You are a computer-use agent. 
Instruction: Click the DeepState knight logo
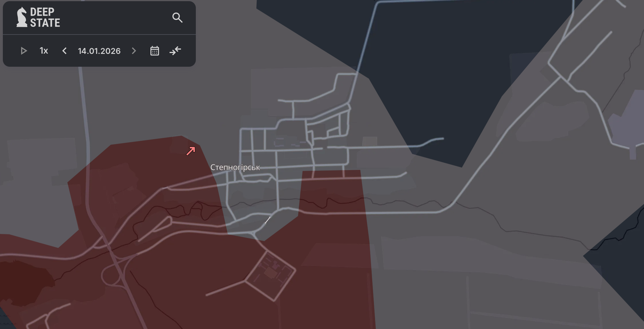pos(22,17)
